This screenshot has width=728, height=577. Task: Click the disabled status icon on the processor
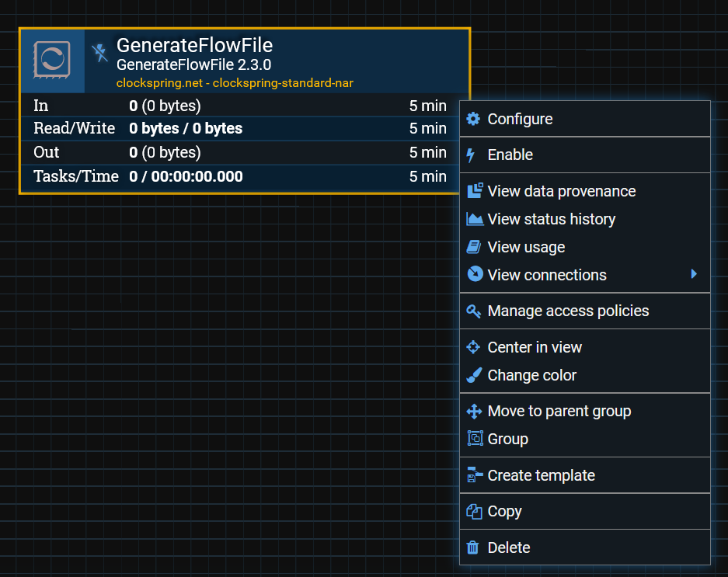click(99, 53)
